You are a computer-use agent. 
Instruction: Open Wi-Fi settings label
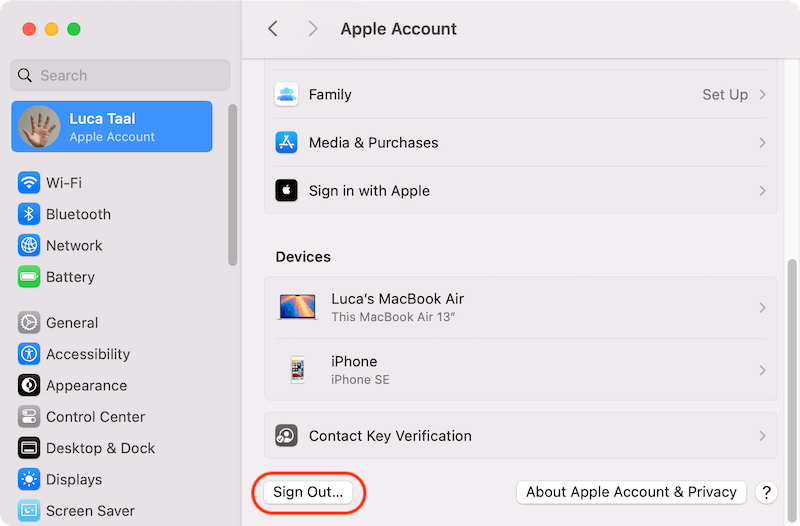tap(64, 183)
